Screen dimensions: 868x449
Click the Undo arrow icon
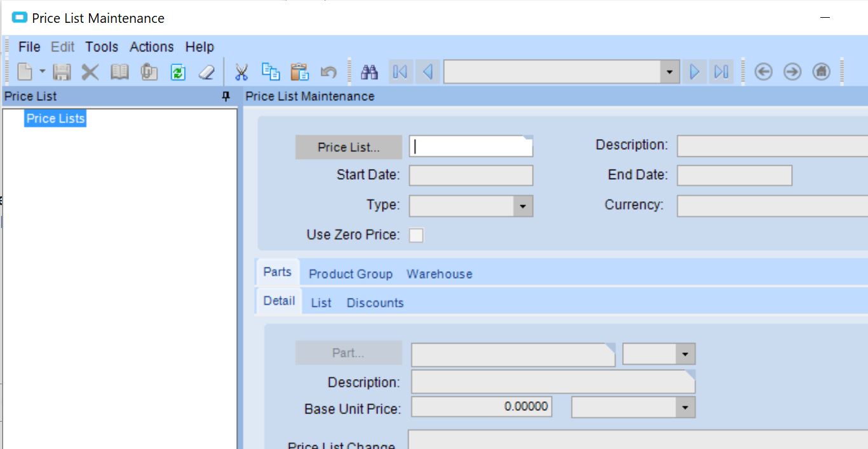coord(329,72)
